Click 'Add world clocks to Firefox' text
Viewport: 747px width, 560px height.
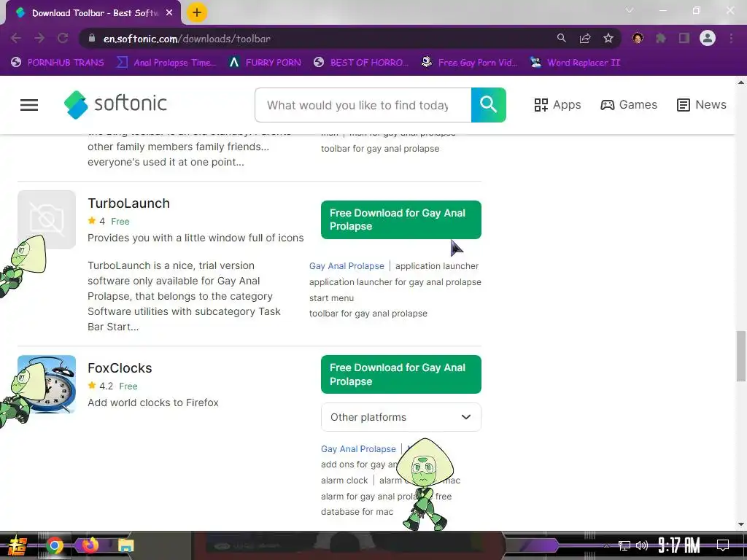(x=153, y=402)
